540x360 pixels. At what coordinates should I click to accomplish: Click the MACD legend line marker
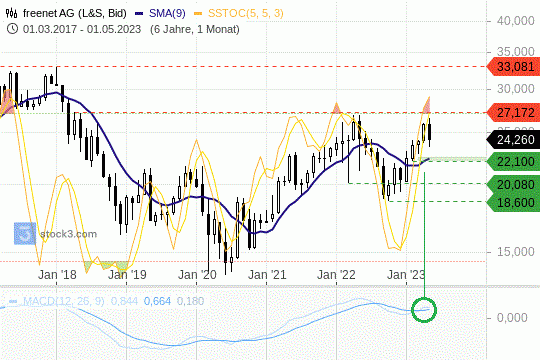[x=13, y=302]
